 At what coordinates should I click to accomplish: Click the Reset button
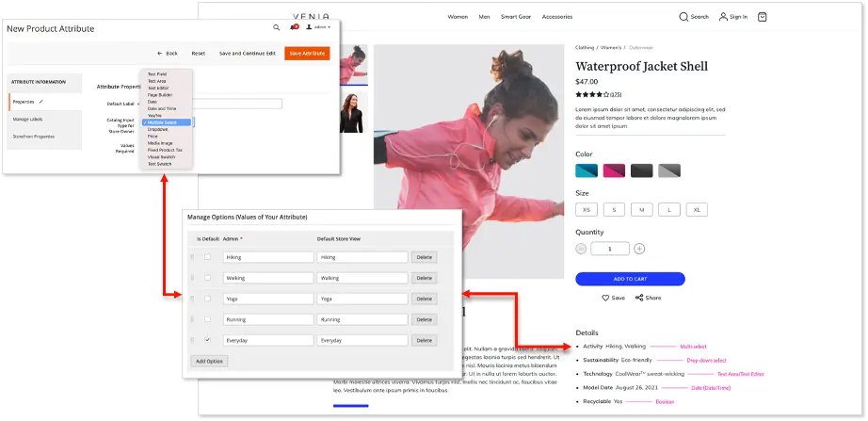[x=199, y=53]
